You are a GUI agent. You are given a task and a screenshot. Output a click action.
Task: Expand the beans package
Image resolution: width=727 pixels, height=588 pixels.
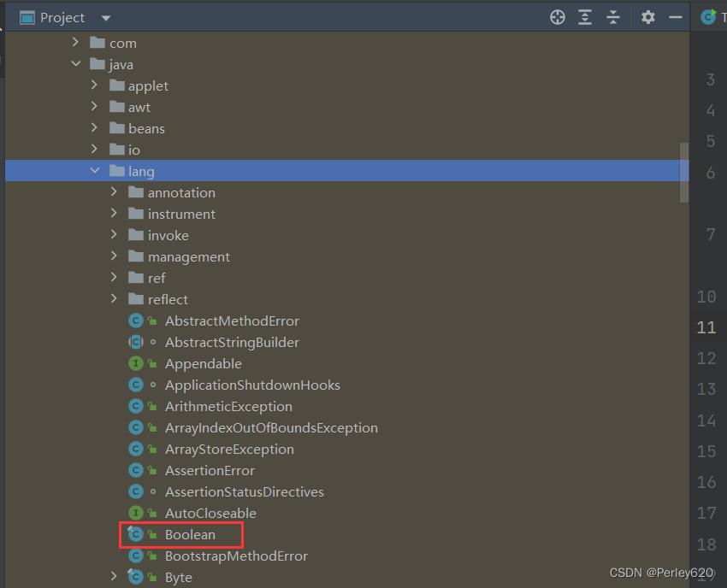pyautogui.click(x=94, y=127)
